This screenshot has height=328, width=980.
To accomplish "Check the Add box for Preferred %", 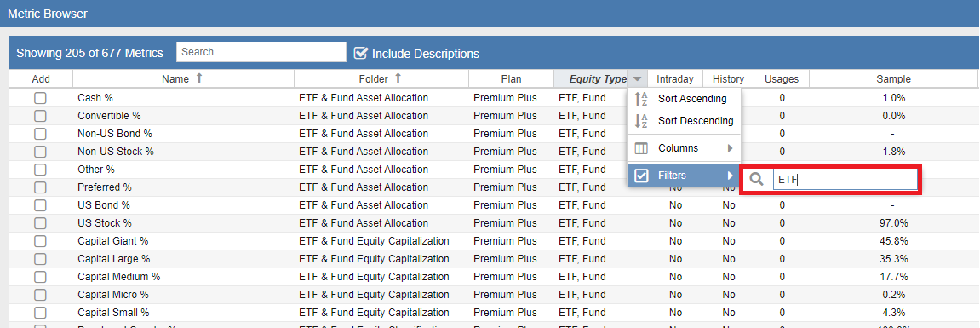I will [x=41, y=187].
